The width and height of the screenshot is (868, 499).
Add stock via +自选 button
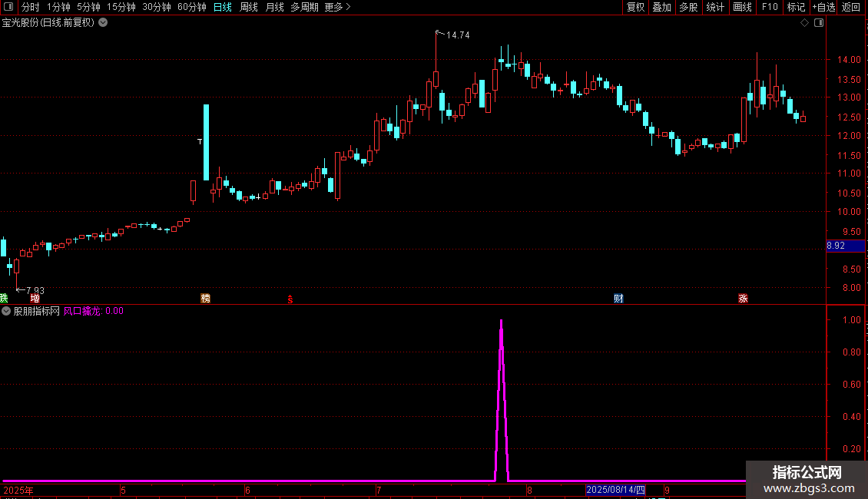(x=823, y=7)
